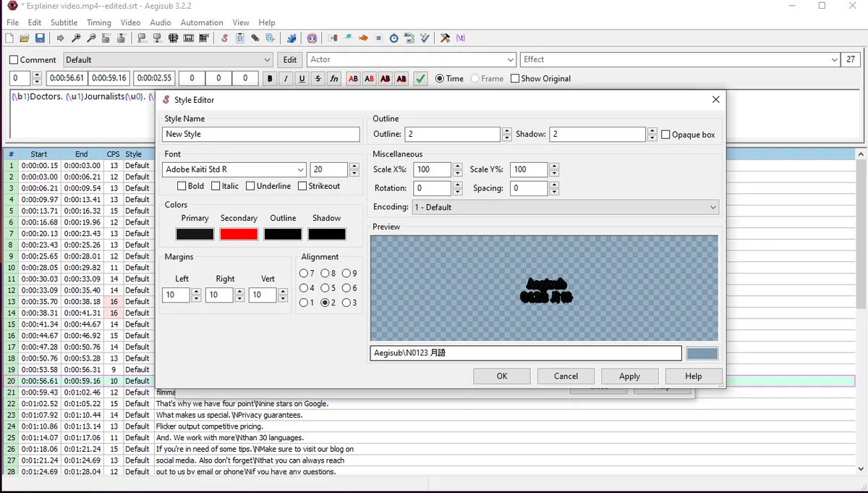Open the Subtitle menu
The height and width of the screenshot is (493, 868).
(x=64, y=22)
